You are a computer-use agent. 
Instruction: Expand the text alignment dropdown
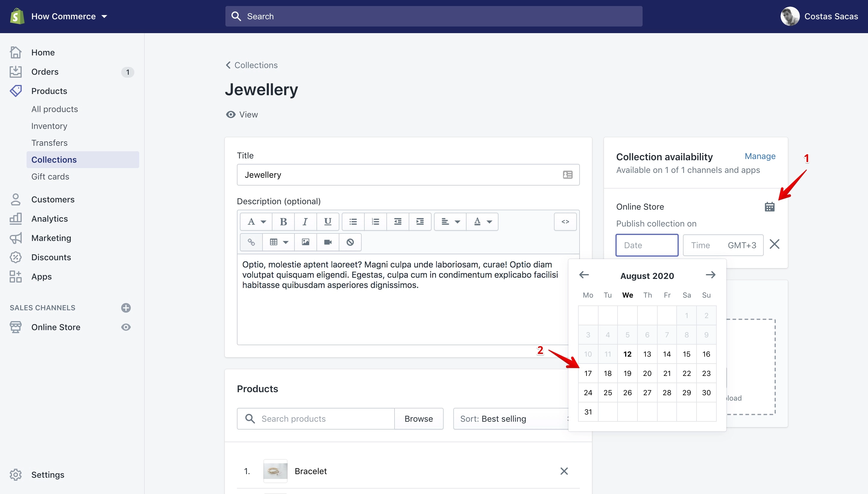(x=450, y=222)
